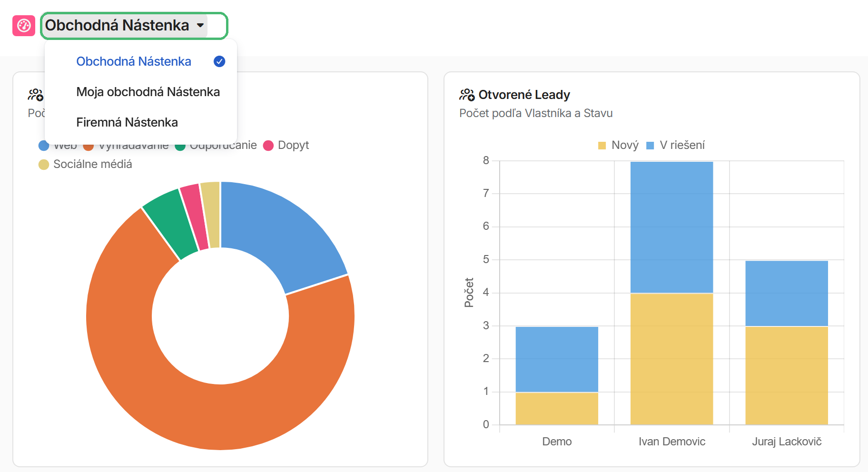Screen dimensions: 868x472
Task: Click the subtitle Počet podľa Vlastníka a Stavu
Action: point(536,113)
